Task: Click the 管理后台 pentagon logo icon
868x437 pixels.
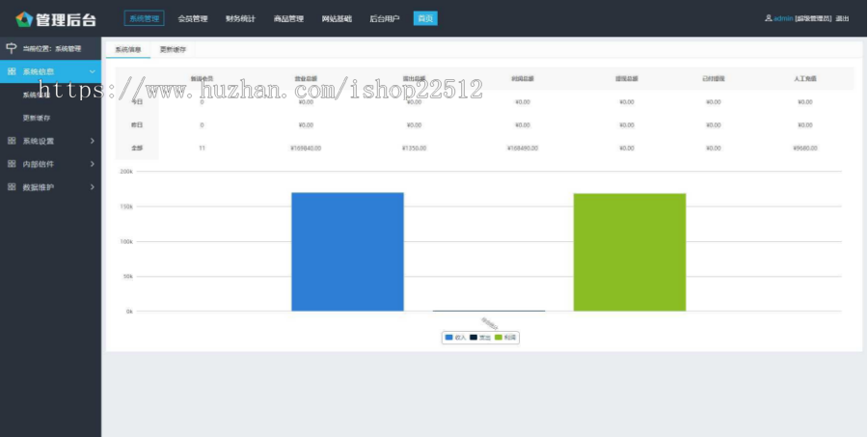Action: [x=24, y=19]
